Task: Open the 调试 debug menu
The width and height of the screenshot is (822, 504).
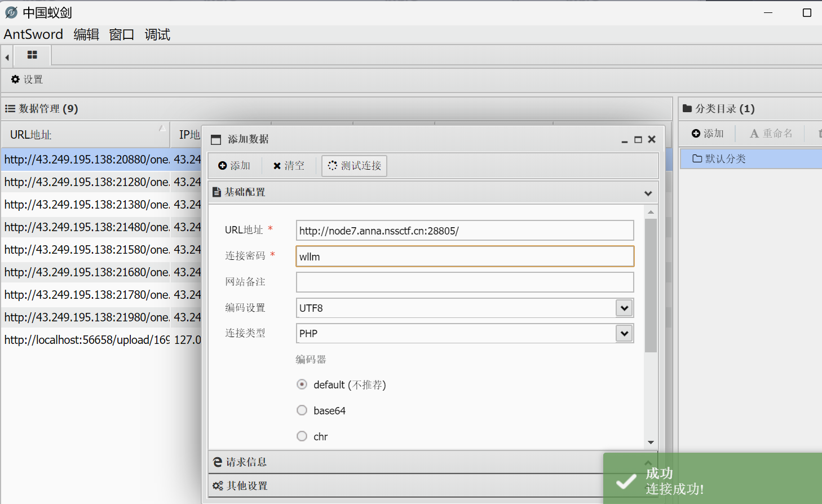Action: point(157,34)
